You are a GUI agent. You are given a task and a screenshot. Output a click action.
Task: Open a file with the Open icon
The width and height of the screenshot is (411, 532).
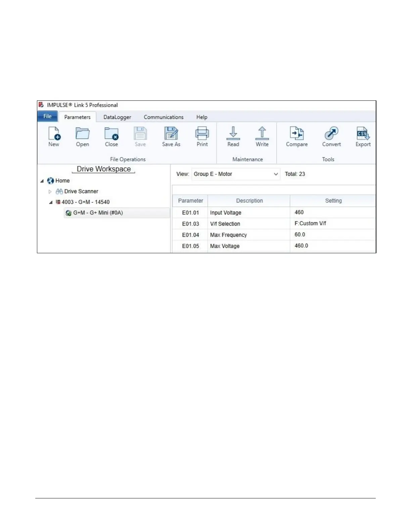coord(82,133)
